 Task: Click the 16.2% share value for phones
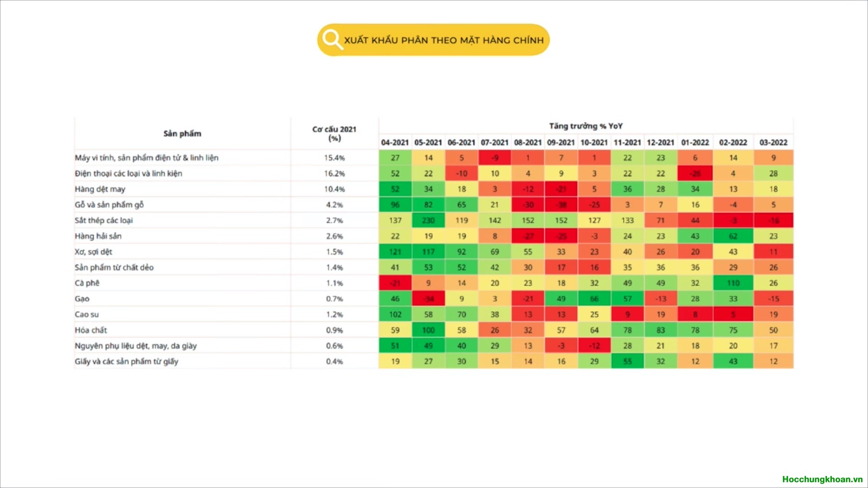[335, 174]
